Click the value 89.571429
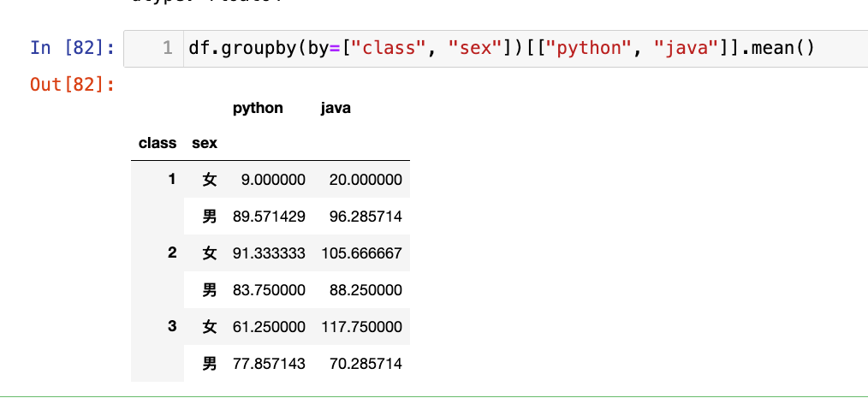 click(269, 217)
